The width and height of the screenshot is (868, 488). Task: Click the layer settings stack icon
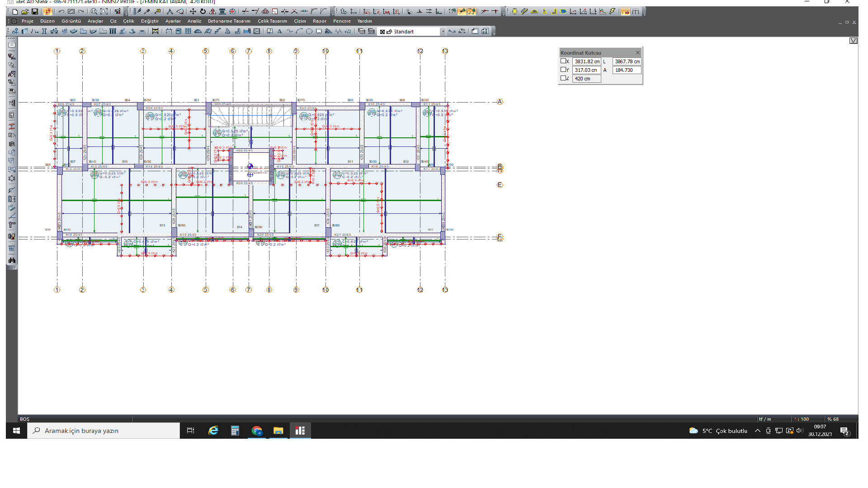[362, 31]
